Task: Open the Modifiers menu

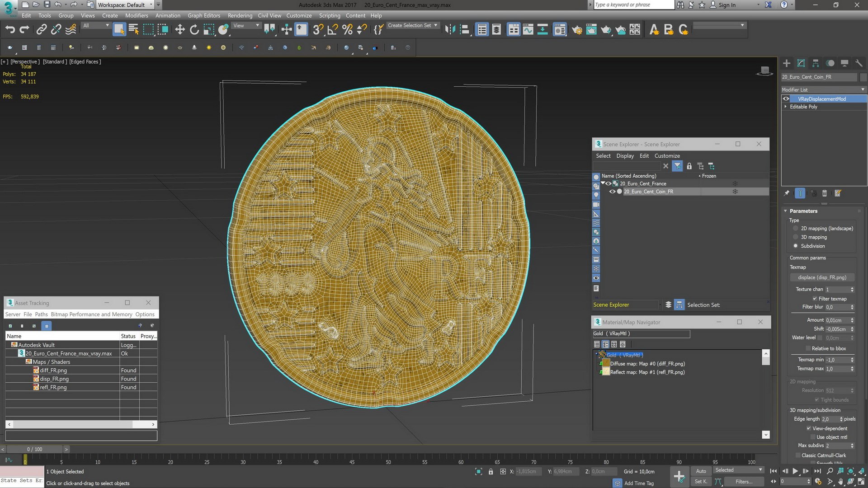Action: click(x=137, y=15)
